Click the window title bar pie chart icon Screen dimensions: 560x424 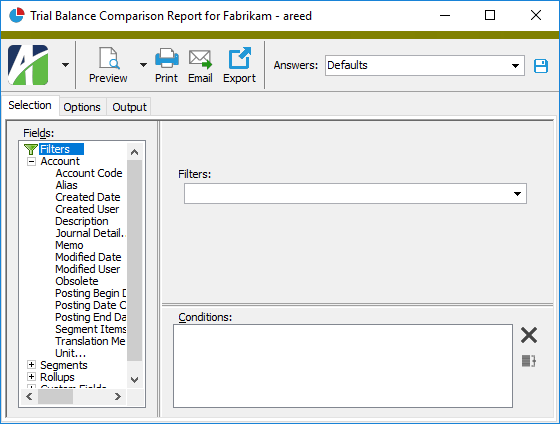click(16, 15)
